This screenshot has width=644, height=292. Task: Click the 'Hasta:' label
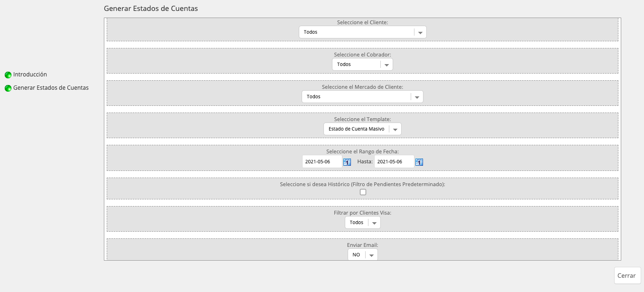pyautogui.click(x=365, y=161)
